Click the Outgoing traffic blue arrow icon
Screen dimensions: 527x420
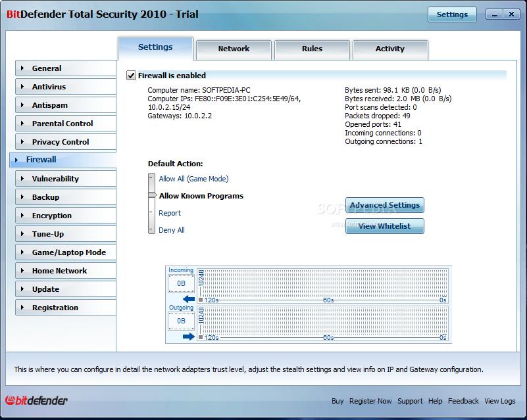tap(189, 337)
